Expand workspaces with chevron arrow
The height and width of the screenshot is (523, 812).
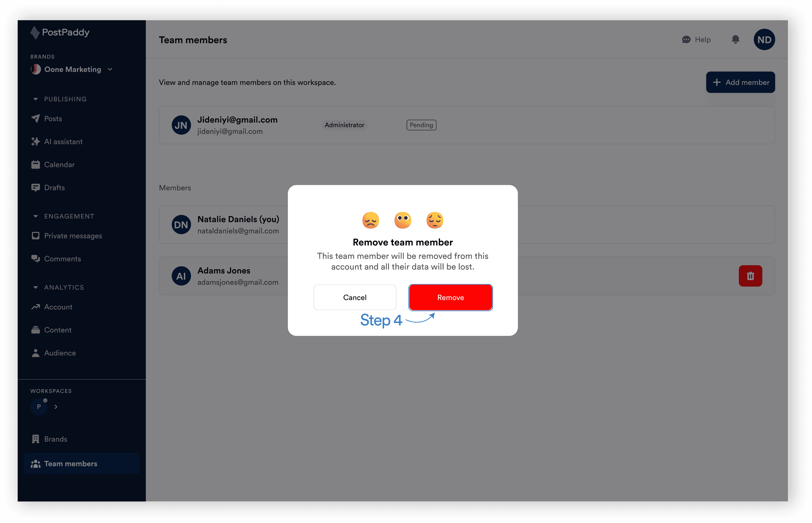[x=56, y=407]
